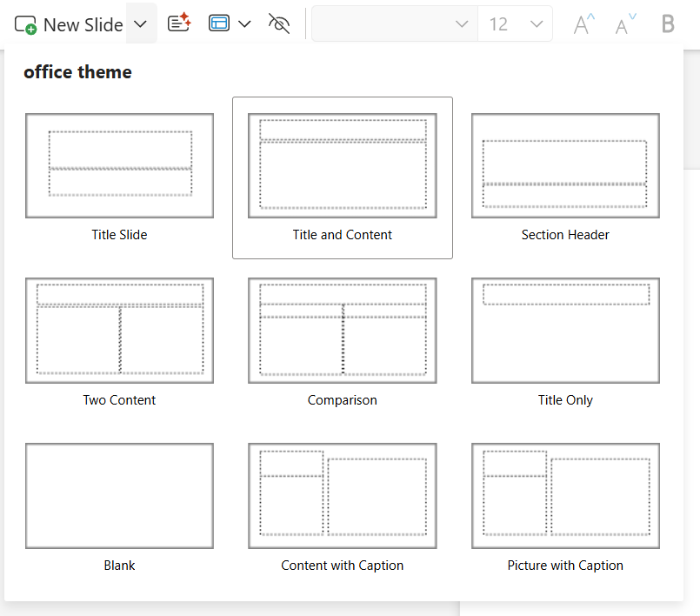
Task: Increase the font size
Action: pos(581,23)
